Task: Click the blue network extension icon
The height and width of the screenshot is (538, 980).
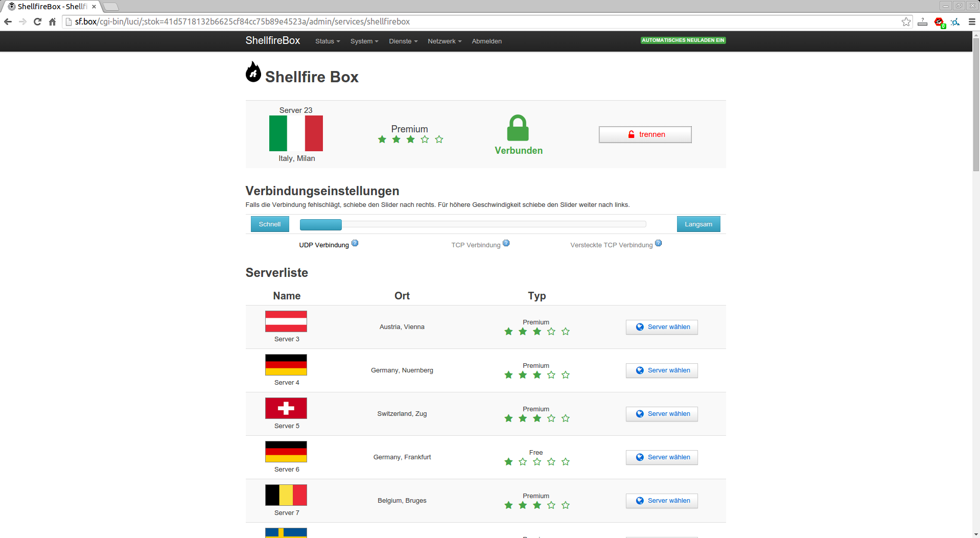Action: [x=955, y=22]
